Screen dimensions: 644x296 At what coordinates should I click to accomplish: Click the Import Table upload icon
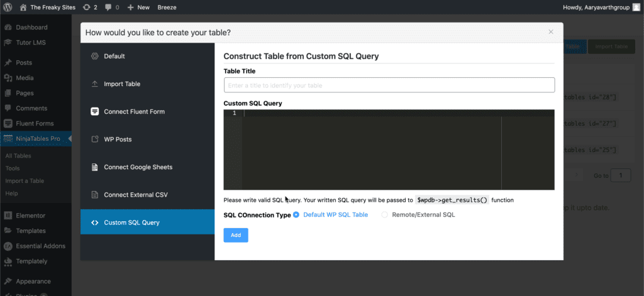click(94, 84)
